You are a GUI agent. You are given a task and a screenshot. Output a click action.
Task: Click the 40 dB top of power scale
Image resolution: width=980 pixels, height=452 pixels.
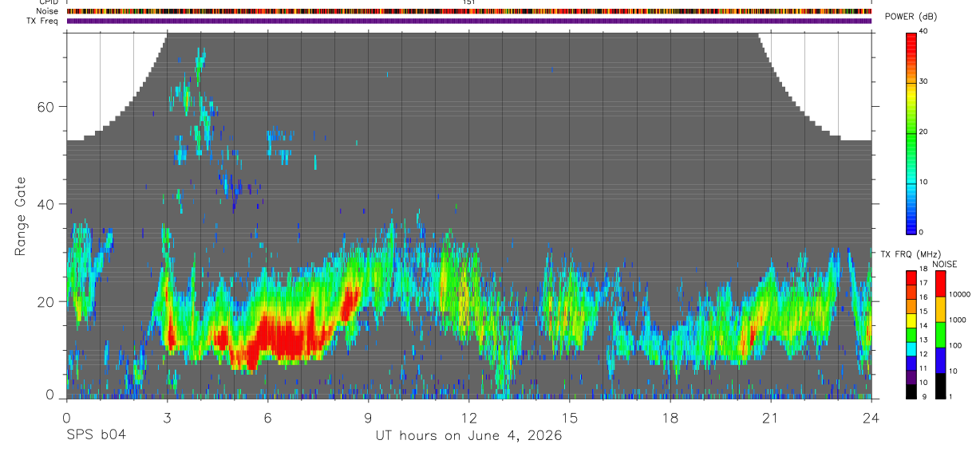[924, 32]
